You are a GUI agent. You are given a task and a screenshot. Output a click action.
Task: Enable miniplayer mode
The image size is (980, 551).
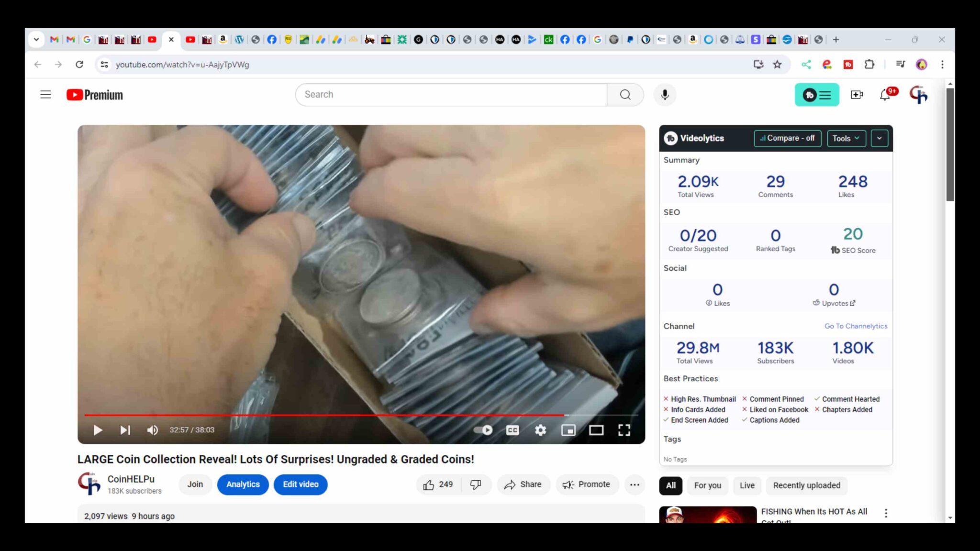[568, 430]
